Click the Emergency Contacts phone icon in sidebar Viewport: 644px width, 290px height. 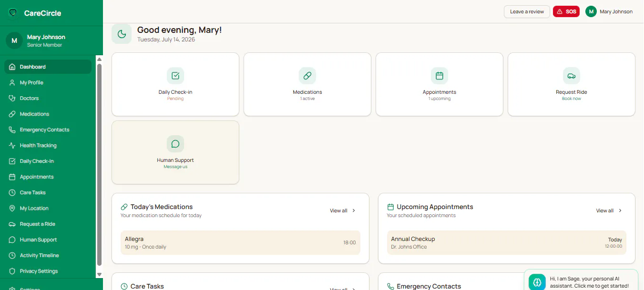[x=12, y=130]
